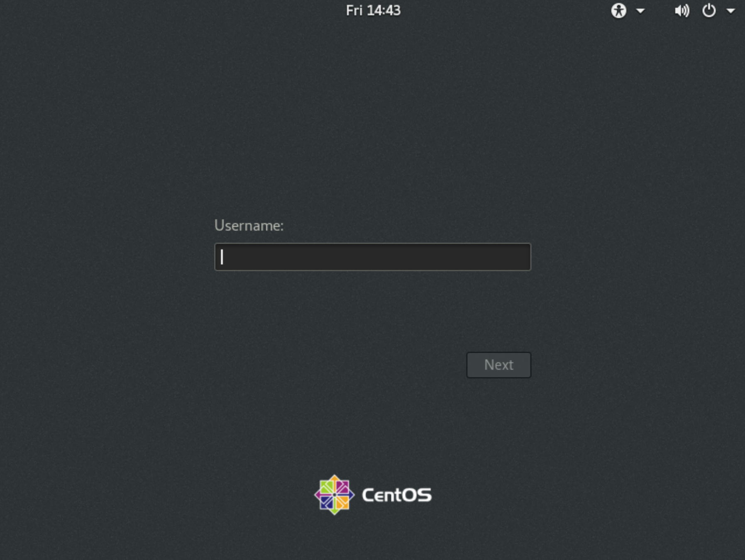
Task: Click the "Fri" day in the clock
Action: pyautogui.click(x=354, y=10)
